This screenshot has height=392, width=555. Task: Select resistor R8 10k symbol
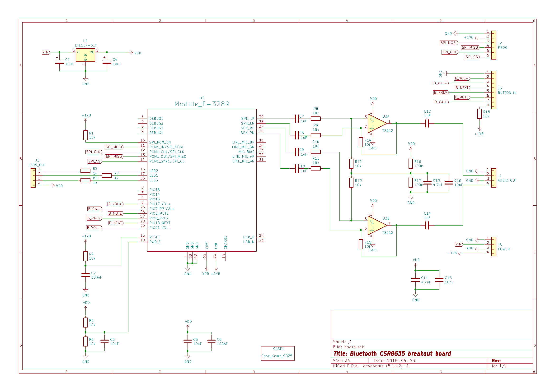[x=316, y=119]
